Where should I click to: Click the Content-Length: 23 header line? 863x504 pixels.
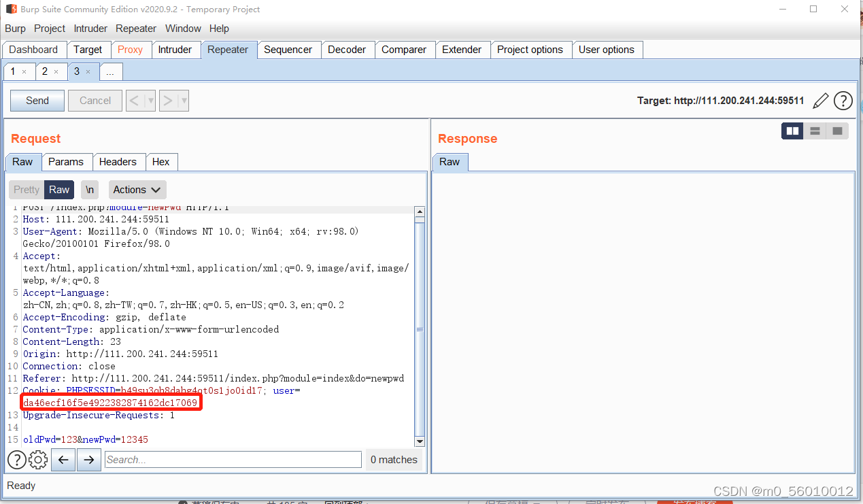click(x=72, y=342)
